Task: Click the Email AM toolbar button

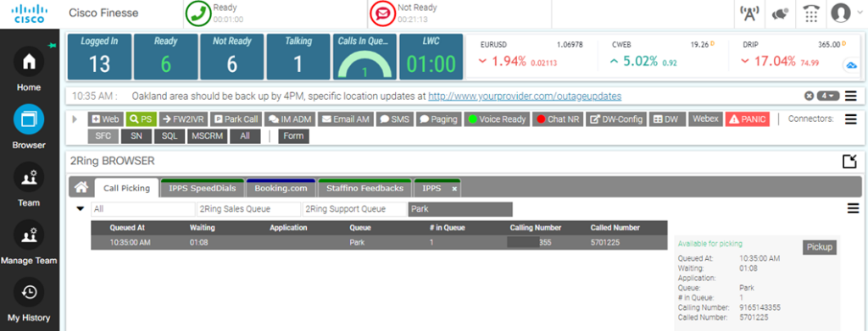Action: (346, 119)
